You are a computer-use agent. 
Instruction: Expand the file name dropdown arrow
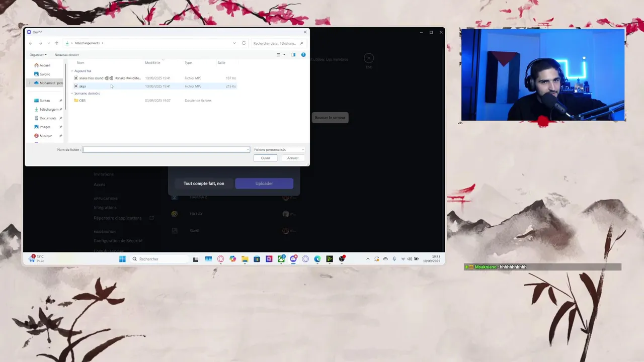click(248, 150)
